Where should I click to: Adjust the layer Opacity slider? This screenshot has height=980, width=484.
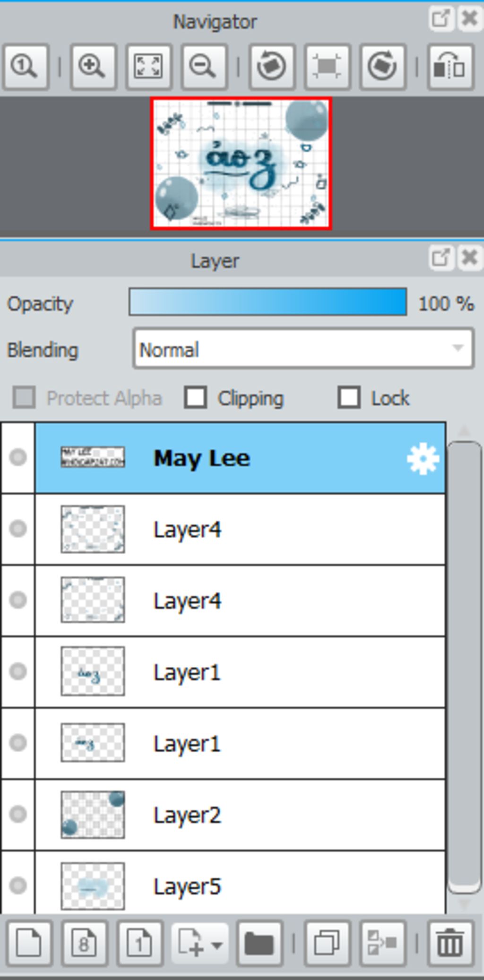tap(268, 302)
